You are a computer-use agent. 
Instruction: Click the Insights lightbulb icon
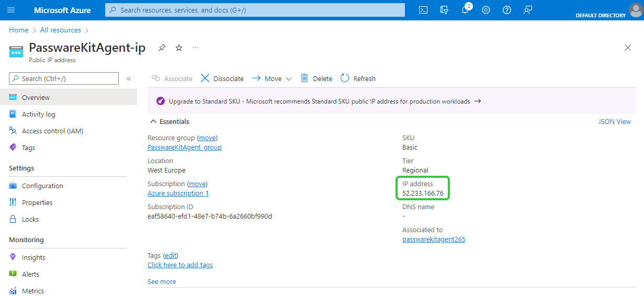point(13,257)
